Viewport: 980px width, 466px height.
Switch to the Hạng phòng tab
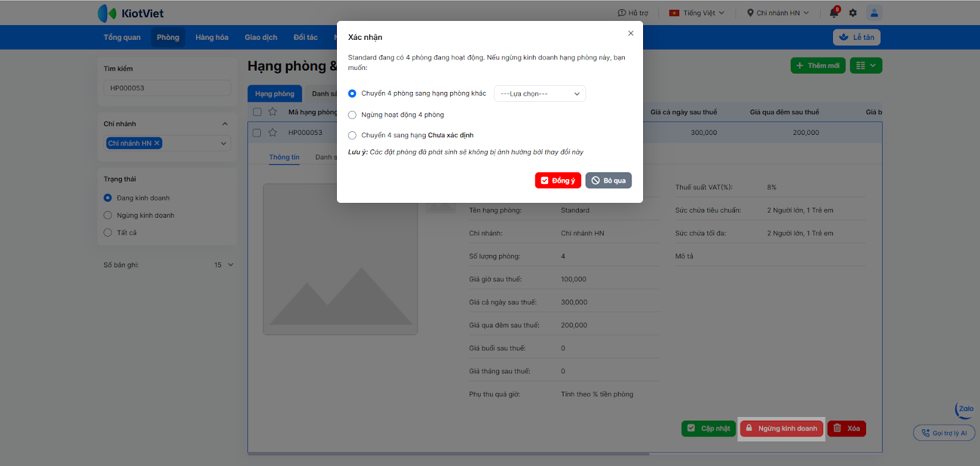[274, 93]
